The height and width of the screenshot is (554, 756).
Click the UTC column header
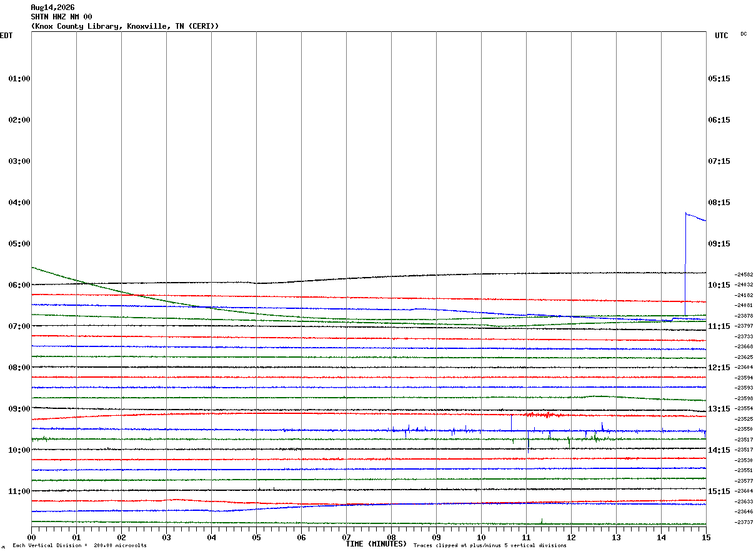tap(722, 36)
